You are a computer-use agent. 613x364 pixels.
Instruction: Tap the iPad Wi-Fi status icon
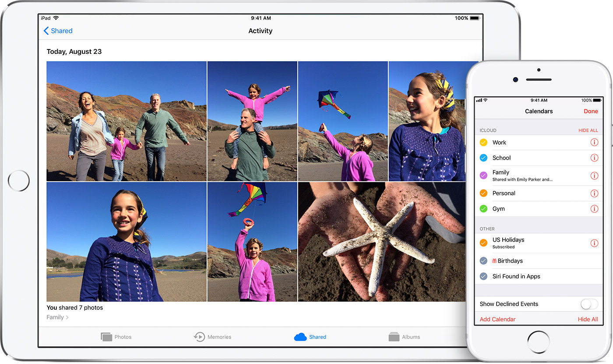[56, 18]
